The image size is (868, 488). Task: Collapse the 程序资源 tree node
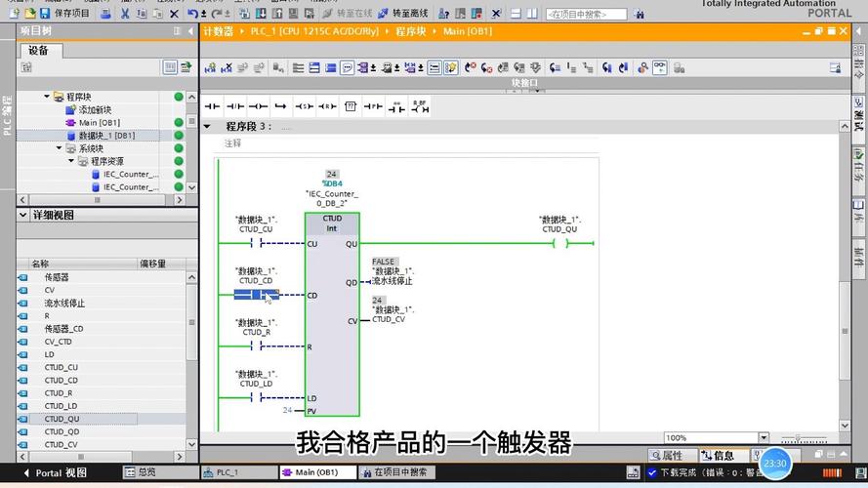pos(71,161)
